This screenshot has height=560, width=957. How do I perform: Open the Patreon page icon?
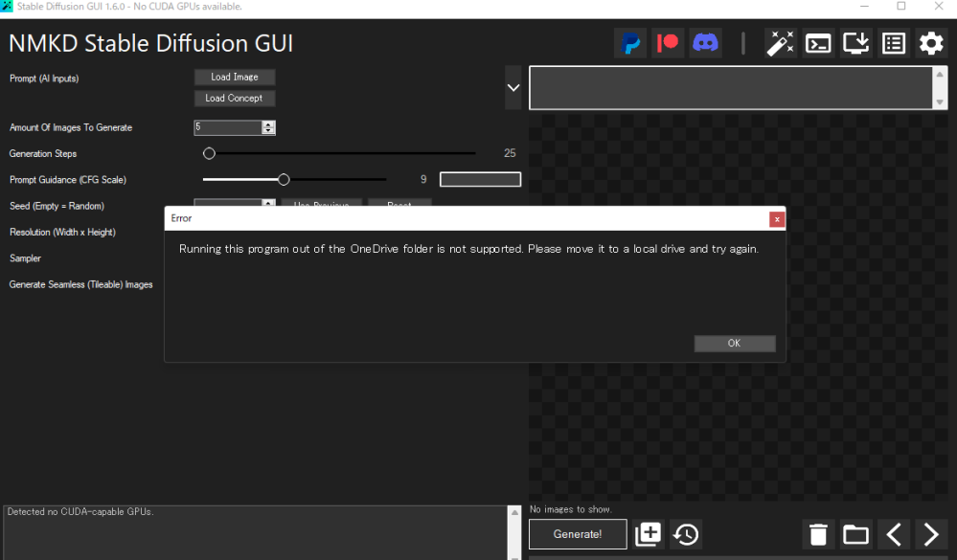point(668,43)
